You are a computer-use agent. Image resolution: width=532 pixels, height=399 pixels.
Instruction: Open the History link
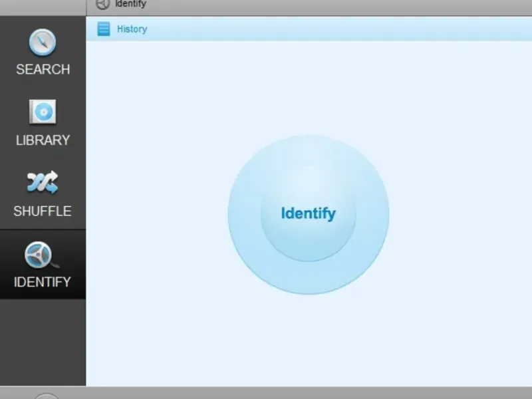[132, 29]
